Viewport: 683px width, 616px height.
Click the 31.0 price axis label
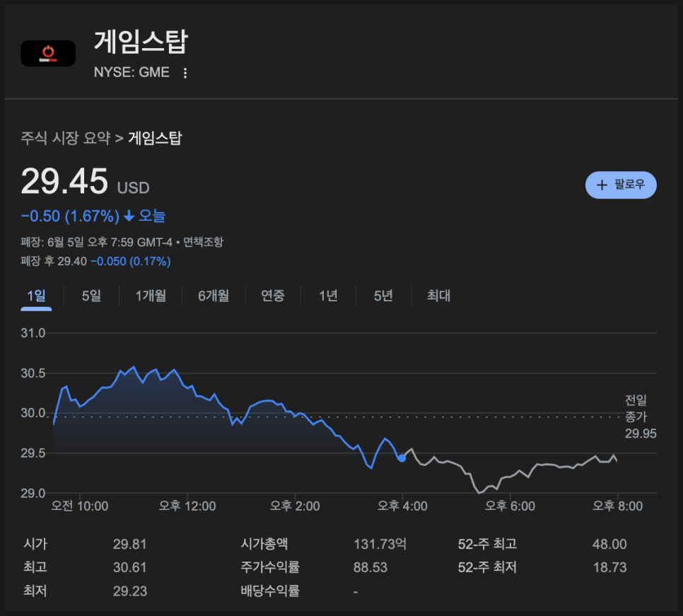point(33,333)
